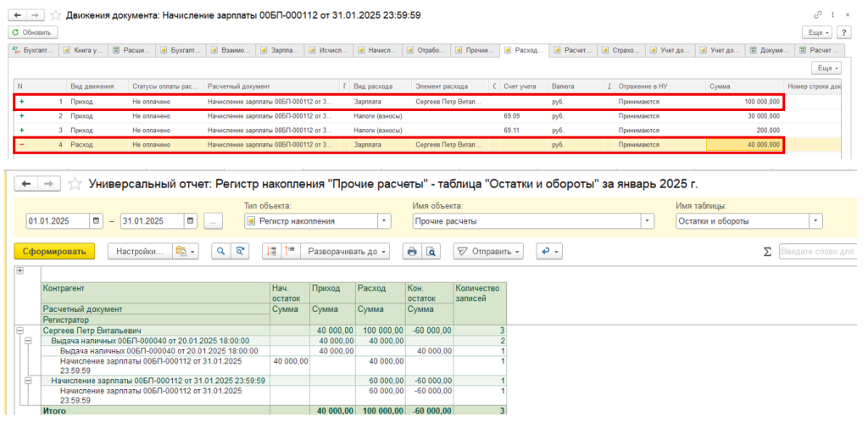
Task: Open the calendar for end date 31.01.2025
Action: coord(191,221)
